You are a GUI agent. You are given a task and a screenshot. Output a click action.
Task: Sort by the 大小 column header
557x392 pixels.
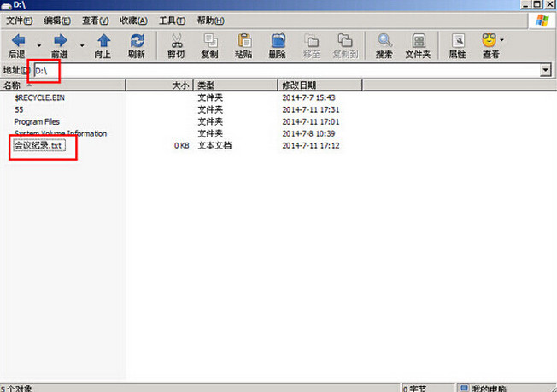tap(159, 85)
